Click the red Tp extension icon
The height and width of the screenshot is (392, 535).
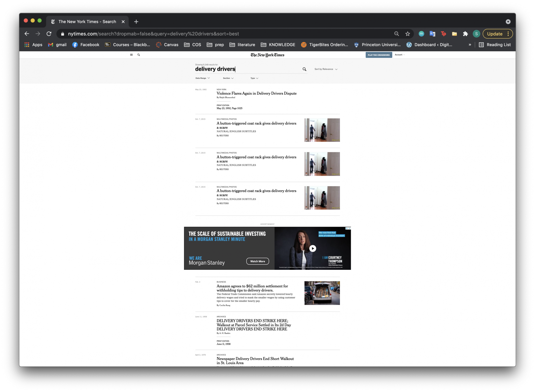coord(443,34)
